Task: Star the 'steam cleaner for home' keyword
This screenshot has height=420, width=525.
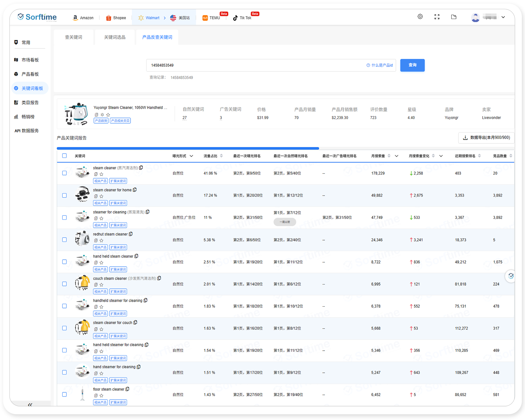Action: 101,196
